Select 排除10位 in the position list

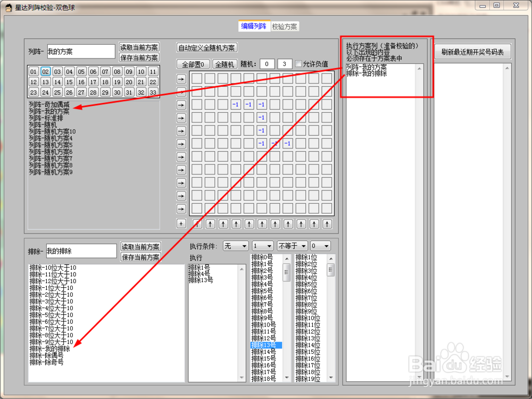click(x=307, y=318)
